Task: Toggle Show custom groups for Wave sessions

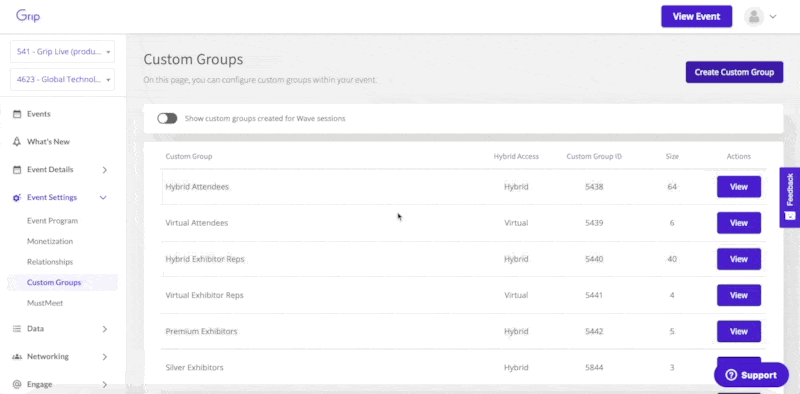Action: (x=167, y=118)
